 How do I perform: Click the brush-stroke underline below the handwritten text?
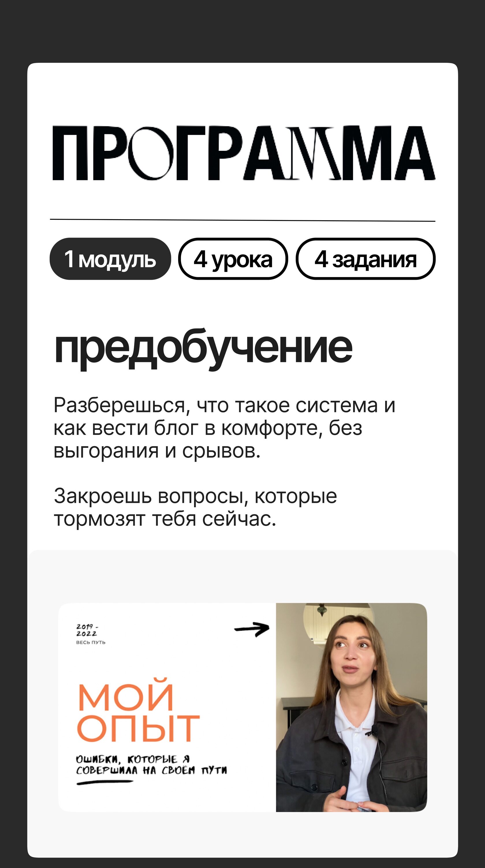pos(105,782)
